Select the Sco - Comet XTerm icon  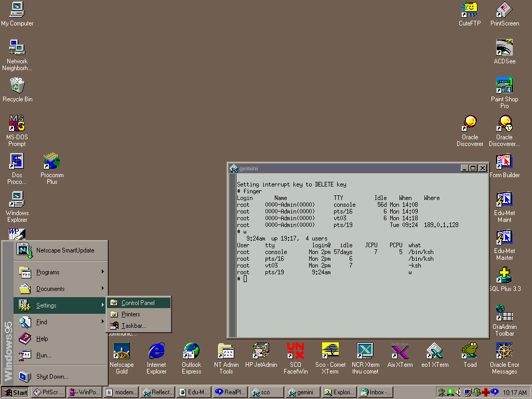330,358
